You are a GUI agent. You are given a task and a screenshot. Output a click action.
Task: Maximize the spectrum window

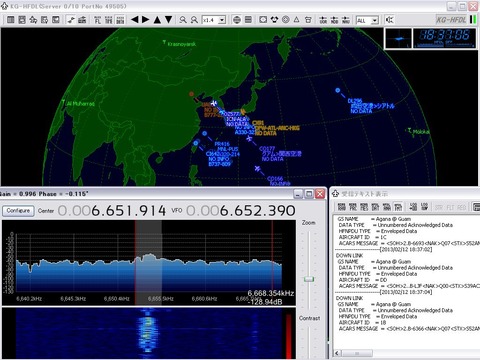point(309,194)
